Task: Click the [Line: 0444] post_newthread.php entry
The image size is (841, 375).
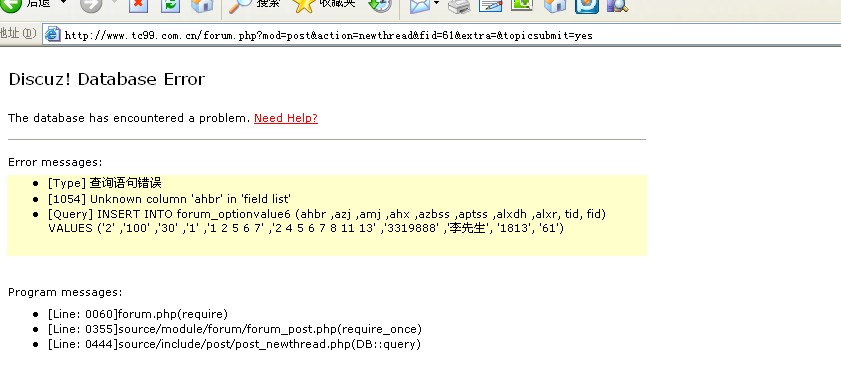Action: click(x=234, y=344)
